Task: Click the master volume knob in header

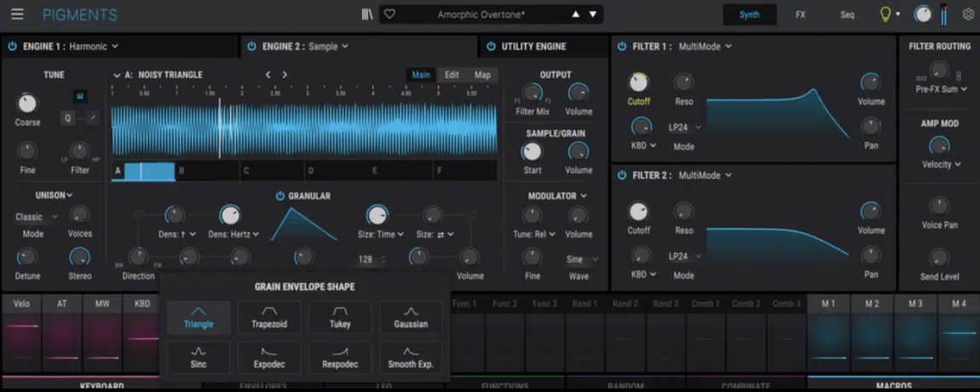Action: coord(923,14)
